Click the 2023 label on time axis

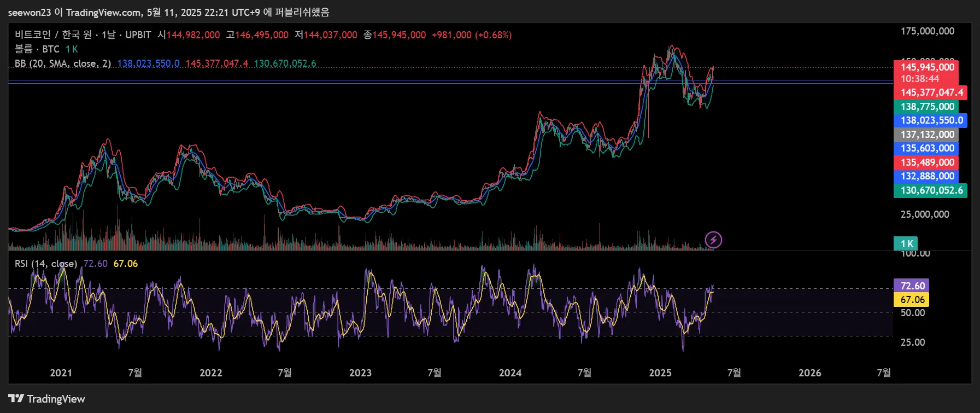360,373
